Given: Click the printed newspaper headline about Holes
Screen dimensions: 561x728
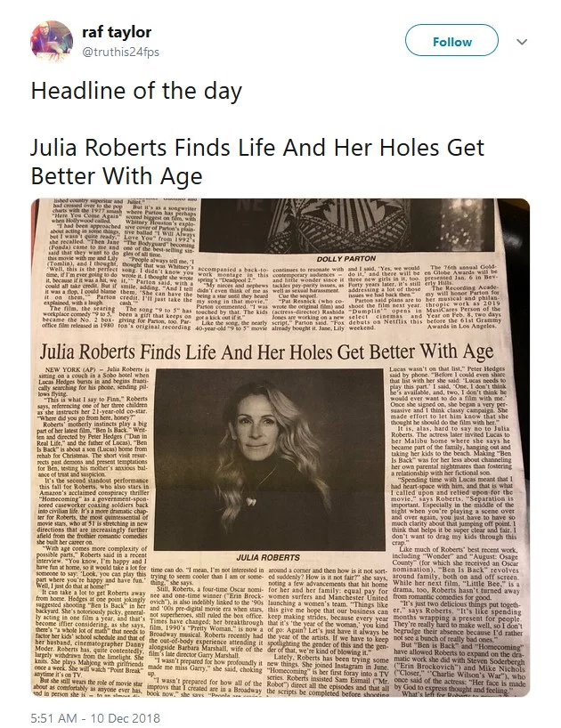Looking at the screenshot, I should point(266,351).
